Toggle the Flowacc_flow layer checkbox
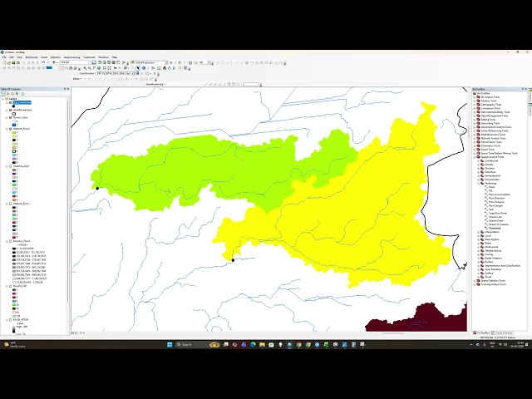 click(11, 117)
